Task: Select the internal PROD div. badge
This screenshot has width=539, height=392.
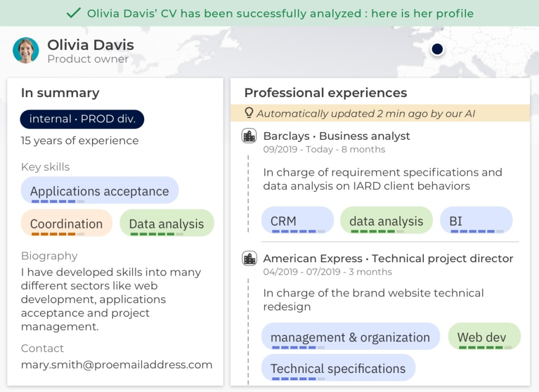Action: pos(82,119)
